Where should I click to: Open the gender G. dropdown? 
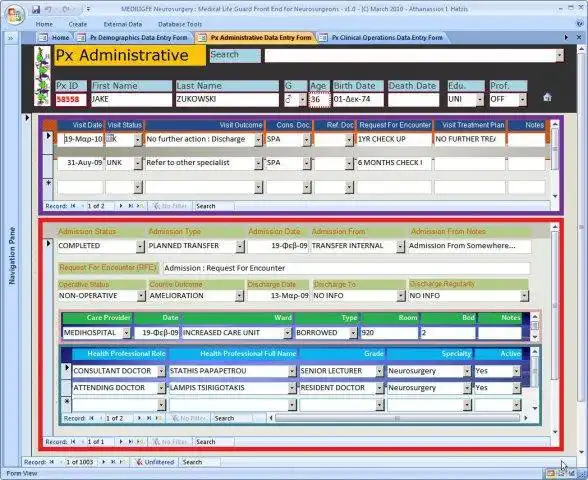pyautogui.click(x=302, y=100)
